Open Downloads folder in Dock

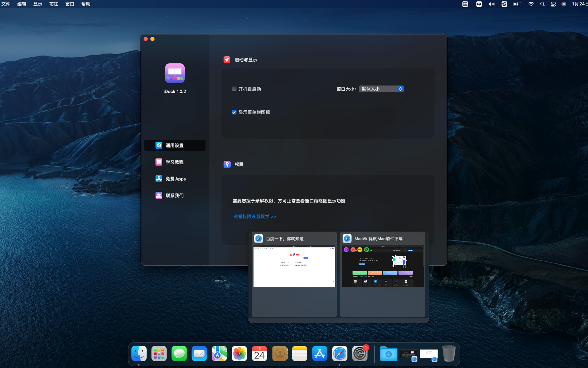389,354
